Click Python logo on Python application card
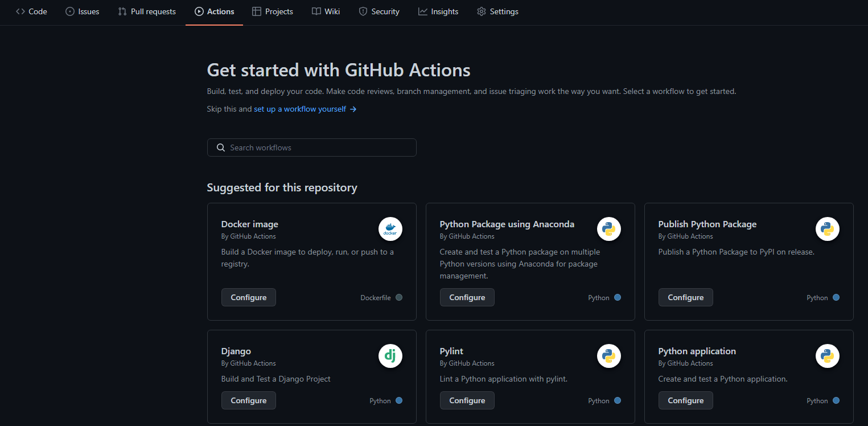 tap(827, 357)
